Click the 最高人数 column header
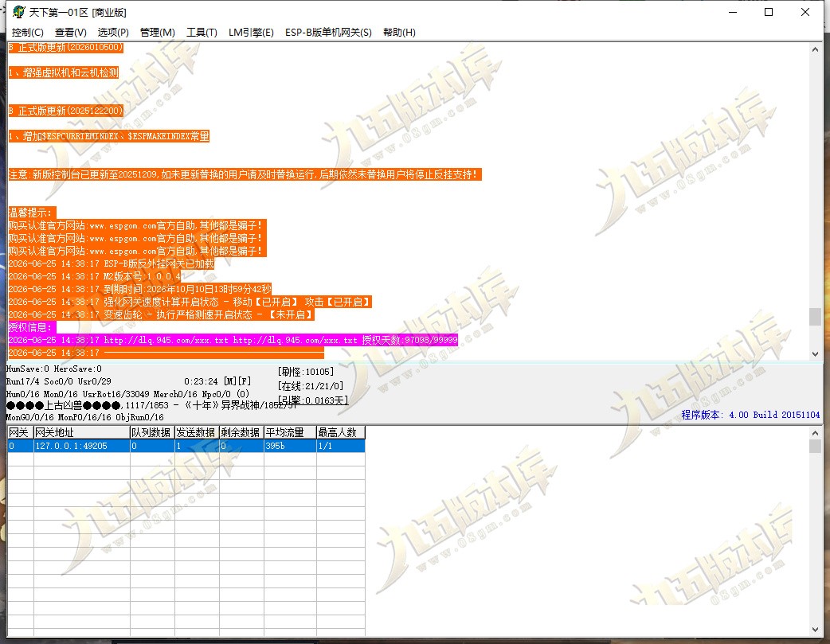The image size is (830, 644). 341,432
